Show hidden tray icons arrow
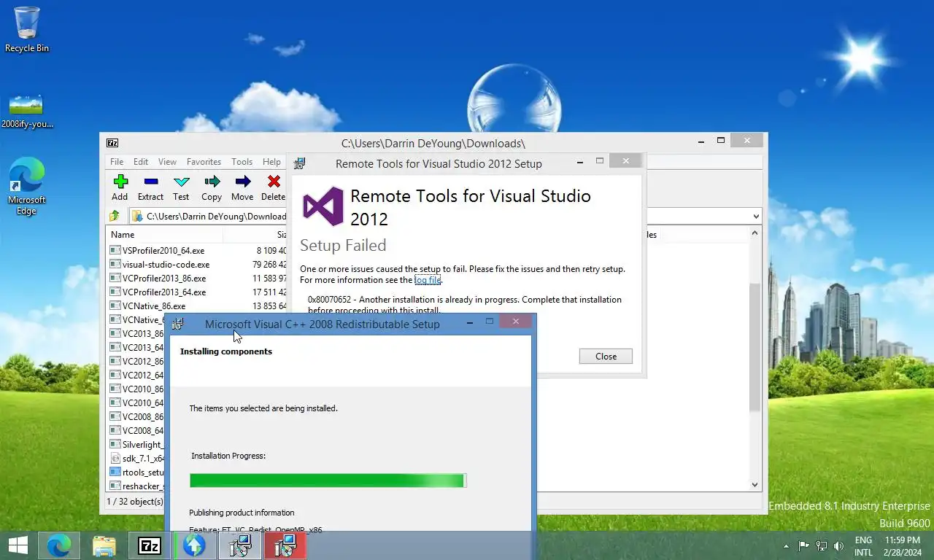The height and width of the screenshot is (560, 934). 786,545
